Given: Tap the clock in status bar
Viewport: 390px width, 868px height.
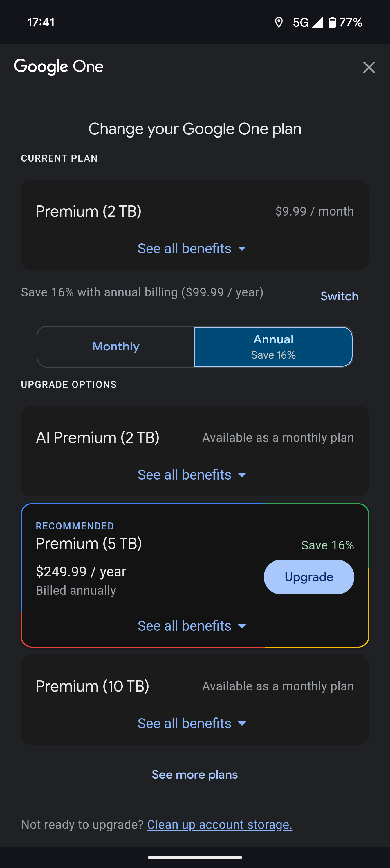Looking at the screenshot, I should pyautogui.click(x=41, y=23).
